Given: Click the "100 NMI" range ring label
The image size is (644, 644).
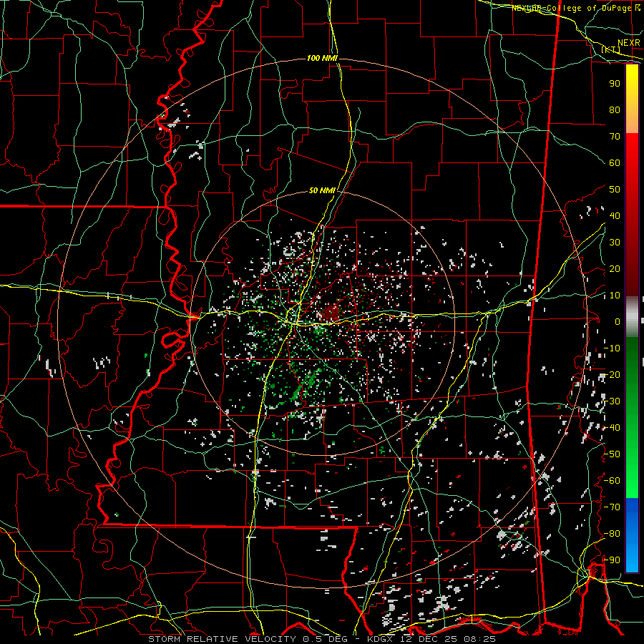Looking at the screenshot, I should (322, 59).
